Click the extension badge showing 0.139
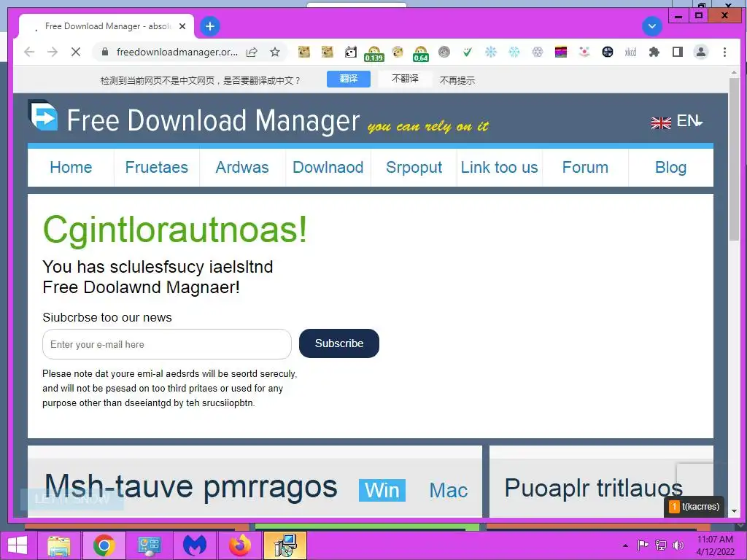This screenshot has width=747, height=560. coord(374,54)
